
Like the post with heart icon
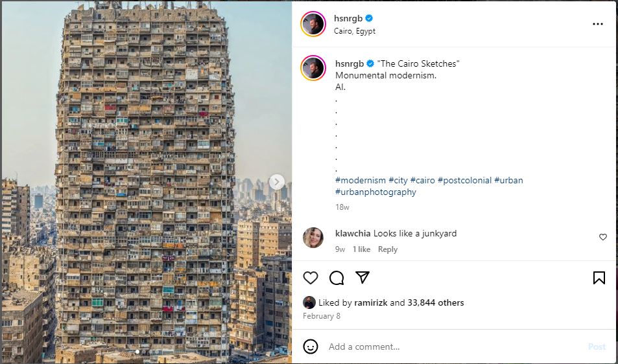click(311, 278)
